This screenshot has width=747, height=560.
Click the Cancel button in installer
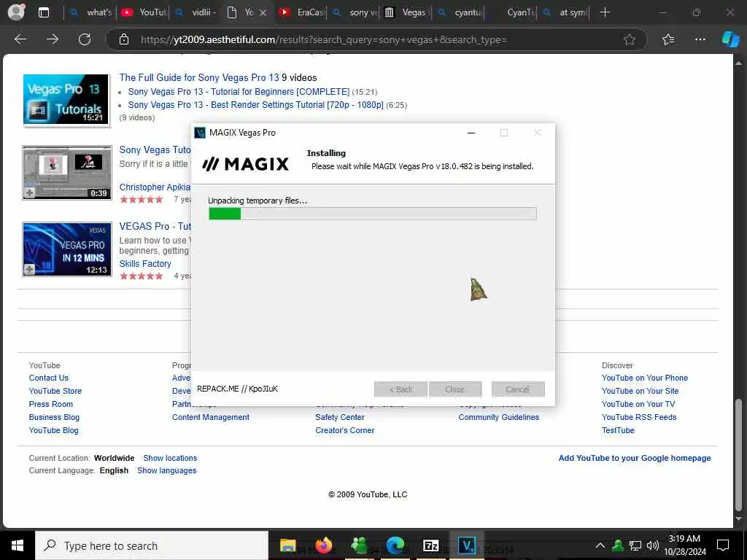(x=518, y=389)
